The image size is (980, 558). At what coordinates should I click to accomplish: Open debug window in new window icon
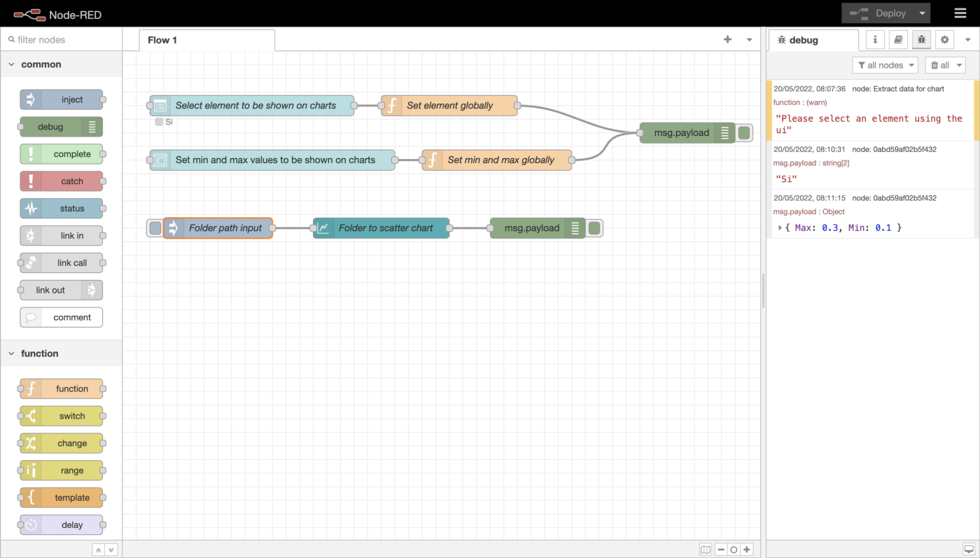point(968,550)
